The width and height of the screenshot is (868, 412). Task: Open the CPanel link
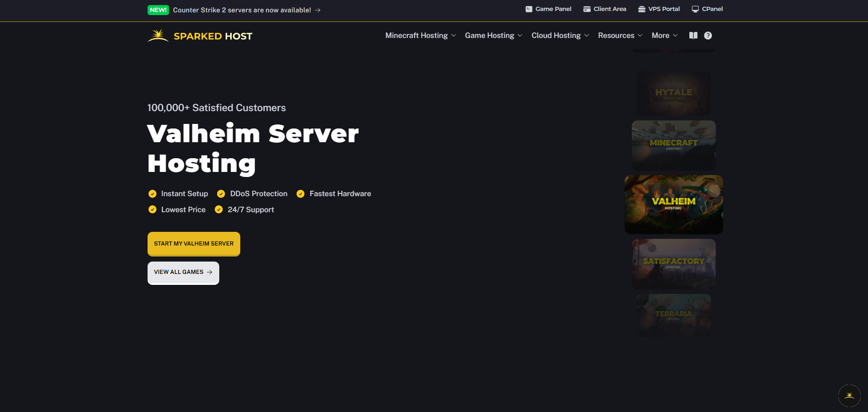point(707,9)
